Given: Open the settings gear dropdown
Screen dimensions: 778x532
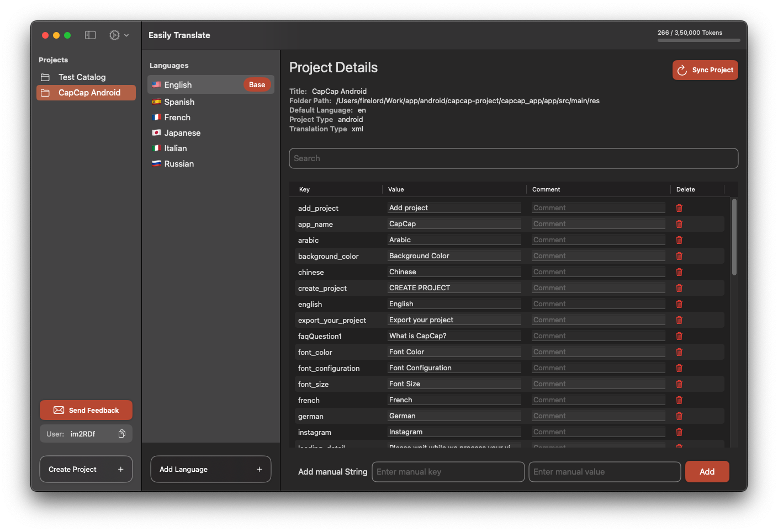Looking at the screenshot, I should click(119, 35).
